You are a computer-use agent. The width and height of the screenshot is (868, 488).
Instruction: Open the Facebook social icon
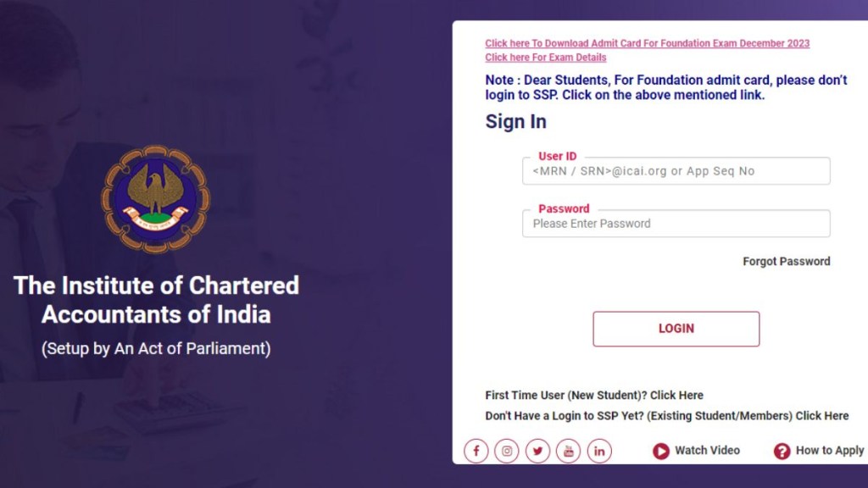476,451
